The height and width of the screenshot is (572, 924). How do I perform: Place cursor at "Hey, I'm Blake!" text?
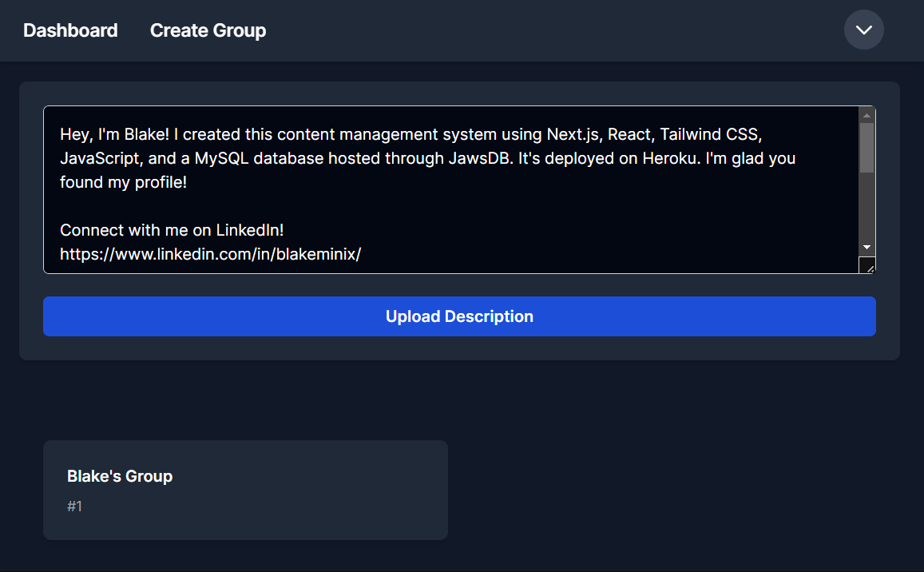point(110,134)
